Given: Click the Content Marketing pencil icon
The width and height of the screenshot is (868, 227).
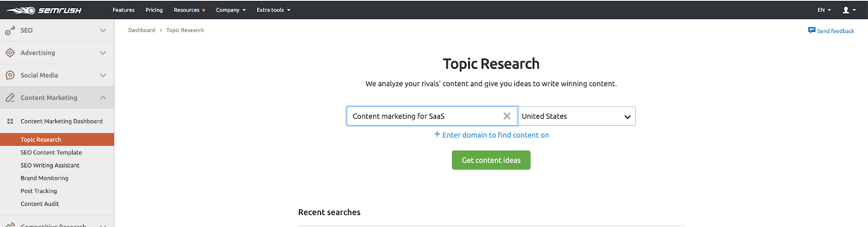Looking at the screenshot, I should point(10,98).
